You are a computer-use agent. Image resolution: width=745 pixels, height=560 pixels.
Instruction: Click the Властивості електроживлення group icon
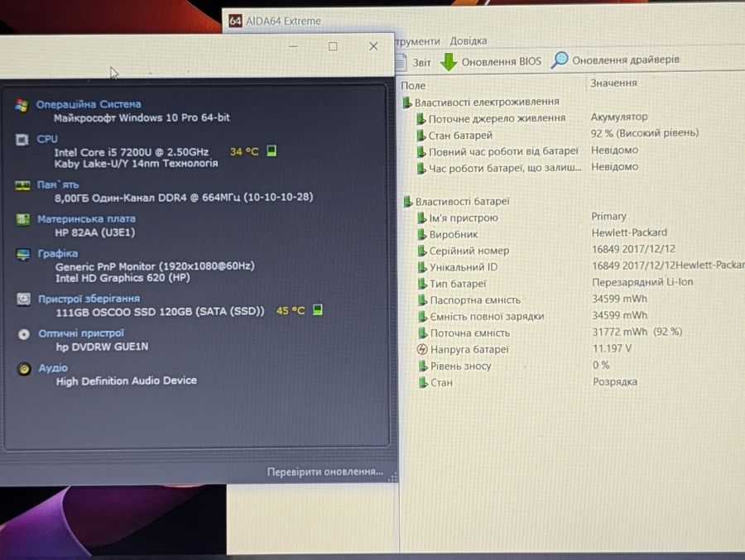(406, 102)
